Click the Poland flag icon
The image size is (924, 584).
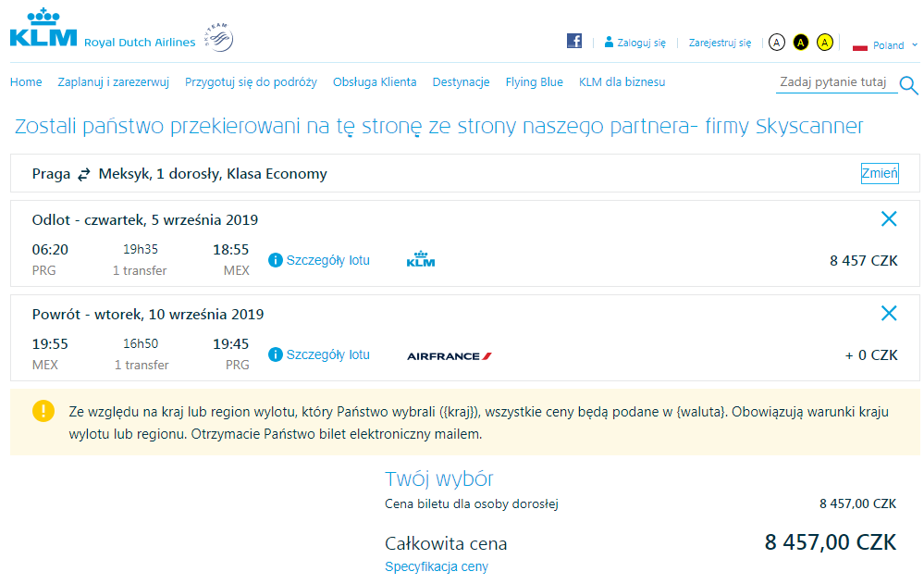pyautogui.click(x=860, y=46)
